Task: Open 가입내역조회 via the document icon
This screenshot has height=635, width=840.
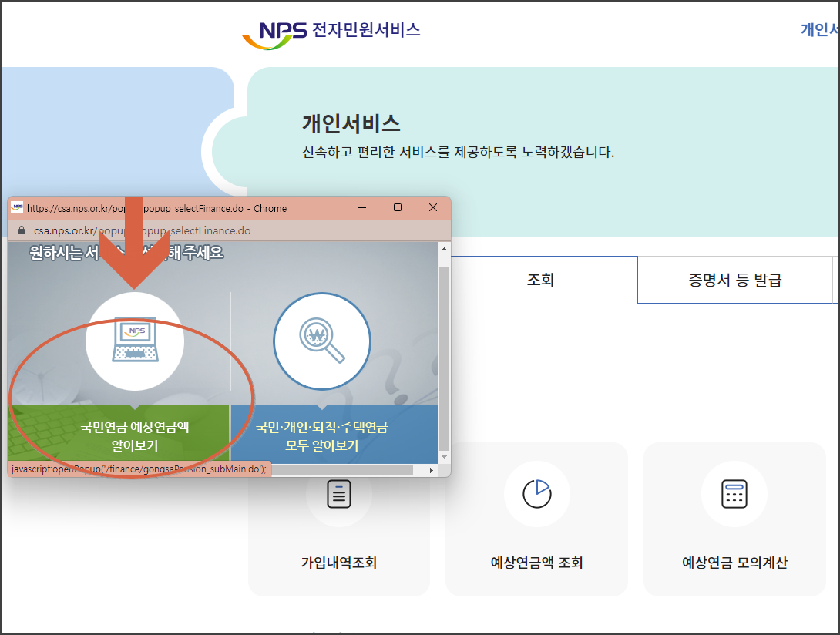Action: [x=338, y=494]
